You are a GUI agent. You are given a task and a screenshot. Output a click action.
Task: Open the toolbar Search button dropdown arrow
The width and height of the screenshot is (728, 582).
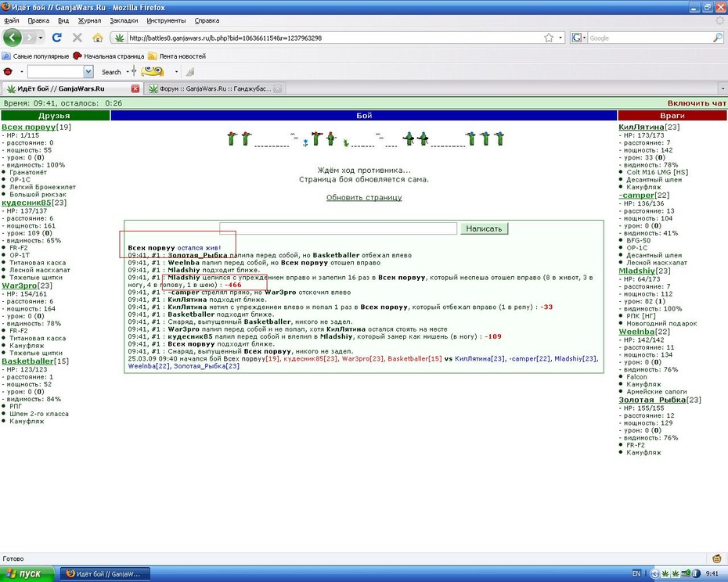click(x=128, y=72)
